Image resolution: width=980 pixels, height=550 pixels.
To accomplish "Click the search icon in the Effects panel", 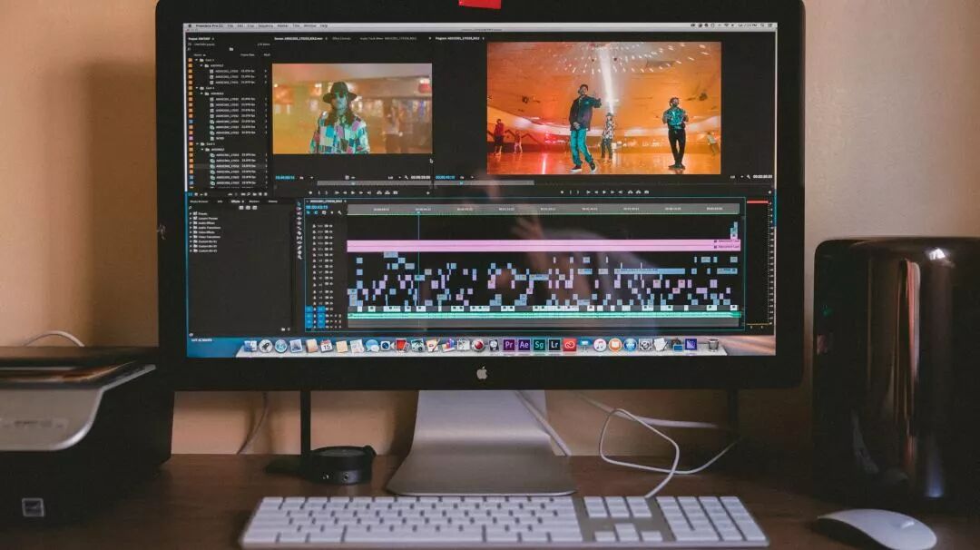I will 190,208.
